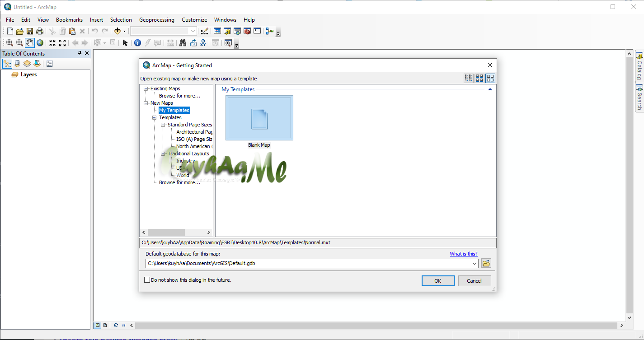Switch TOC to List By Drawing Order
Image resolution: width=644 pixels, height=340 pixels.
[7, 64]
